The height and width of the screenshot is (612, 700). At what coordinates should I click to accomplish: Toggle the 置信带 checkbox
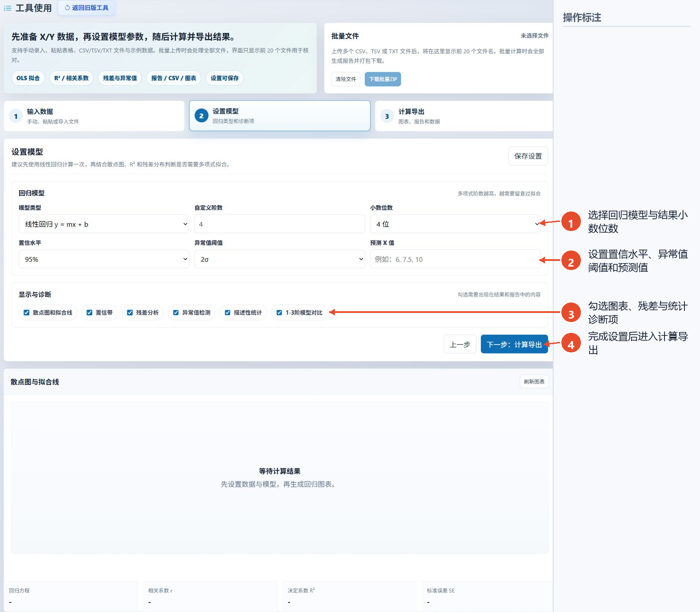[89, 313]
